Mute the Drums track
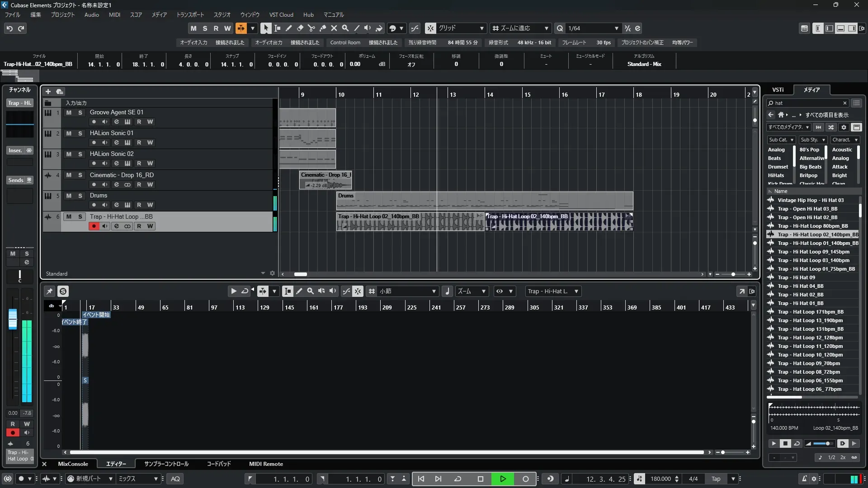The image size is (868, 488). (x=69, y=196)
